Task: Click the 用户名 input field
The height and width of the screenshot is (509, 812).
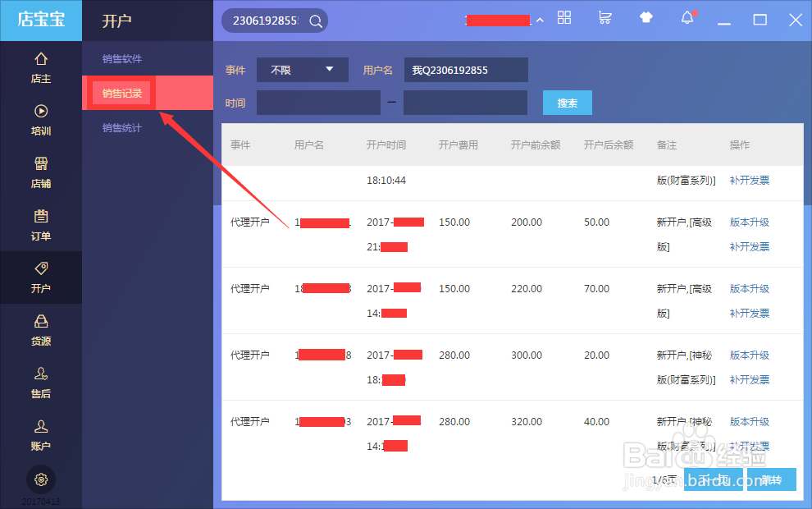Action: click(x=466, y=70)
